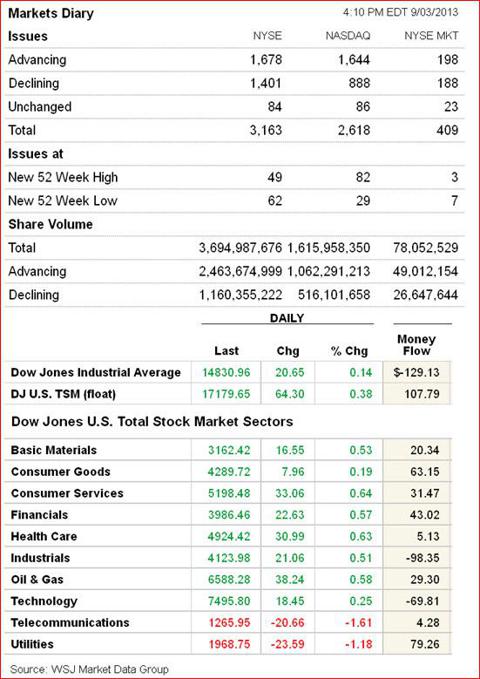Select NYSE advancing issues value 1,678
Screen dimensions: 480x679
coord(266,59)
